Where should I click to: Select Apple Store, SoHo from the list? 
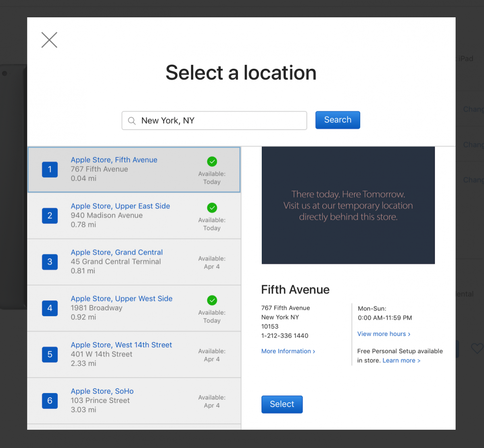pyautogui.click(x=102, y=391)
